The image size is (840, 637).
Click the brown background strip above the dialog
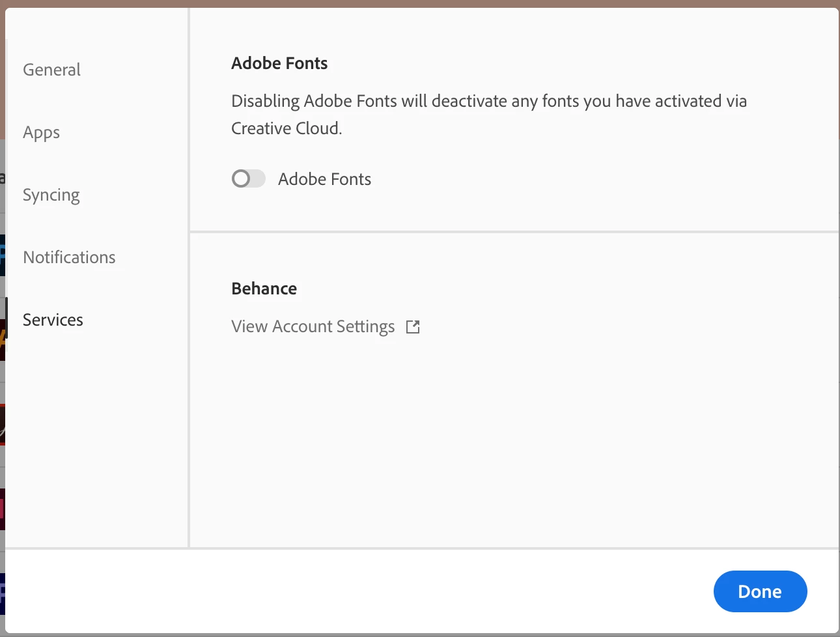coord(420,3)
